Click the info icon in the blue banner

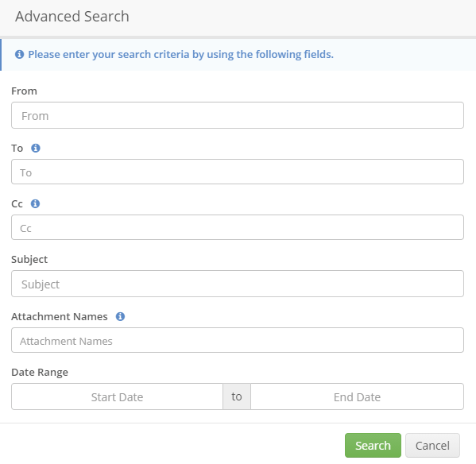[19, 54]
